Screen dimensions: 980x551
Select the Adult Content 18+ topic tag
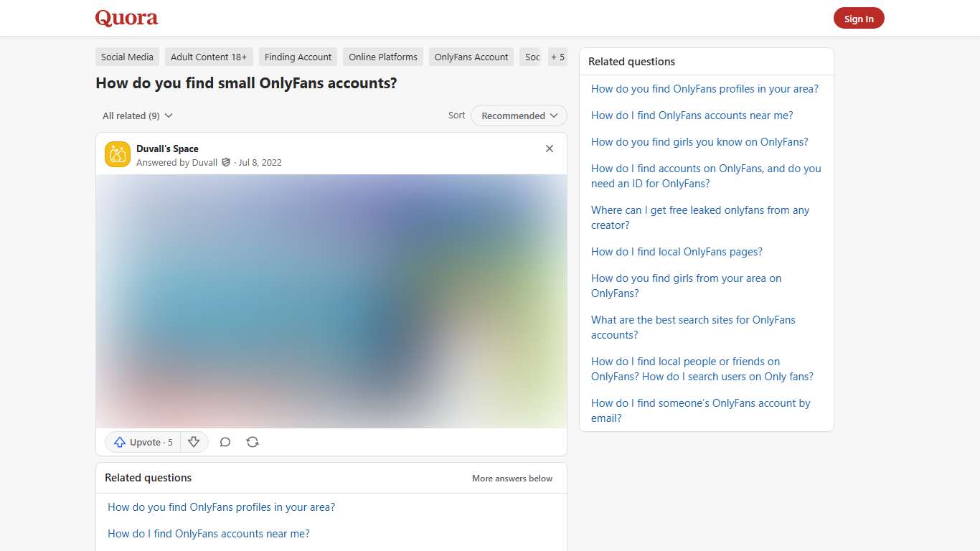[209, 57]
